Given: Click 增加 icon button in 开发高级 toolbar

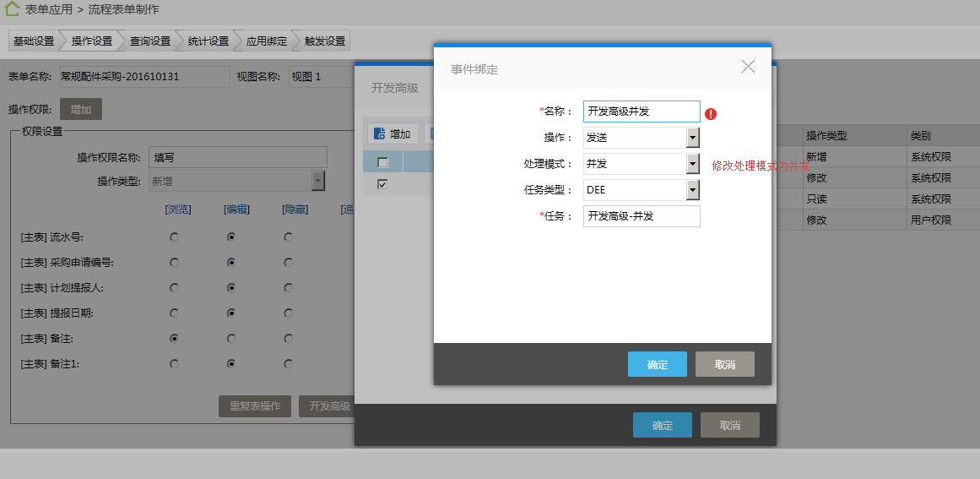Looking at the screenshot, I should (x=393, y=133).
